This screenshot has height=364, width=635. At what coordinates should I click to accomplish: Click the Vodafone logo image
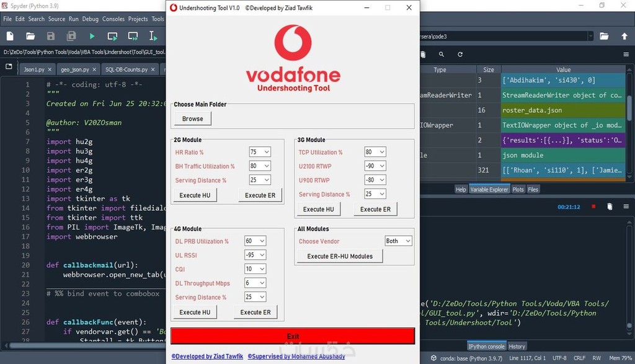293,58
